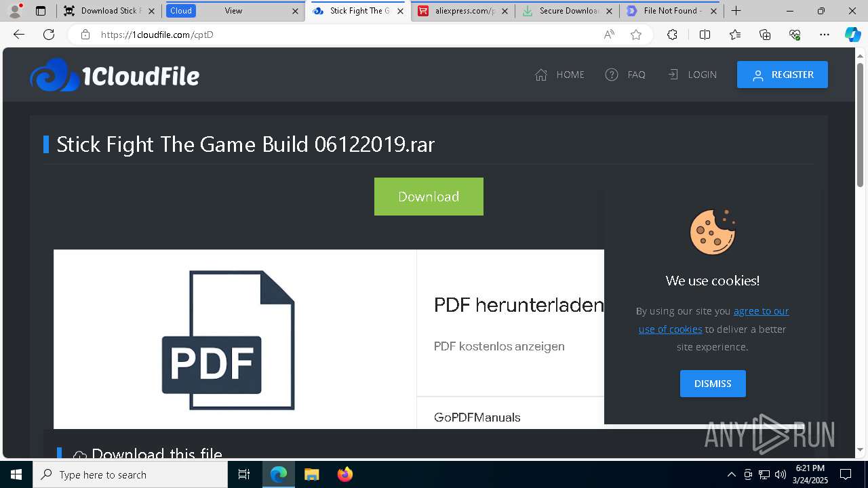Open Read aloud in address bar
The height and width of the screenshot is (488, 868).
point(609,35)
